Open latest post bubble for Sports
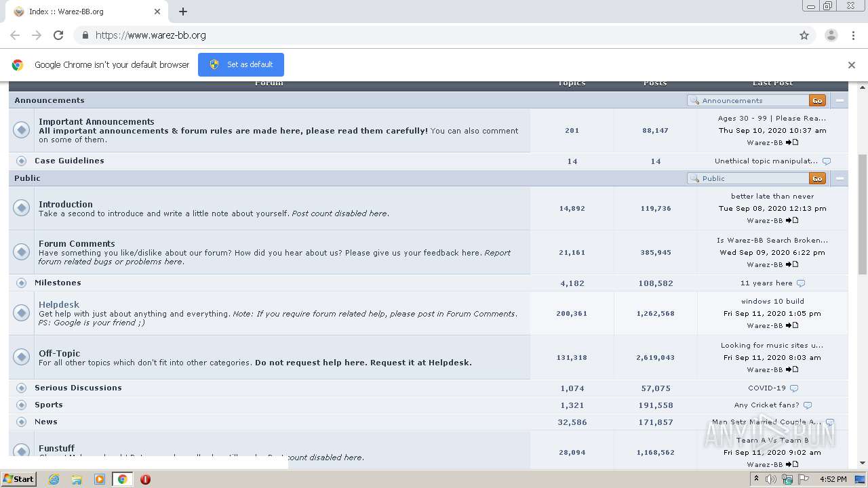The height and width of the screenshot is (488, 868). pos(808,405)
